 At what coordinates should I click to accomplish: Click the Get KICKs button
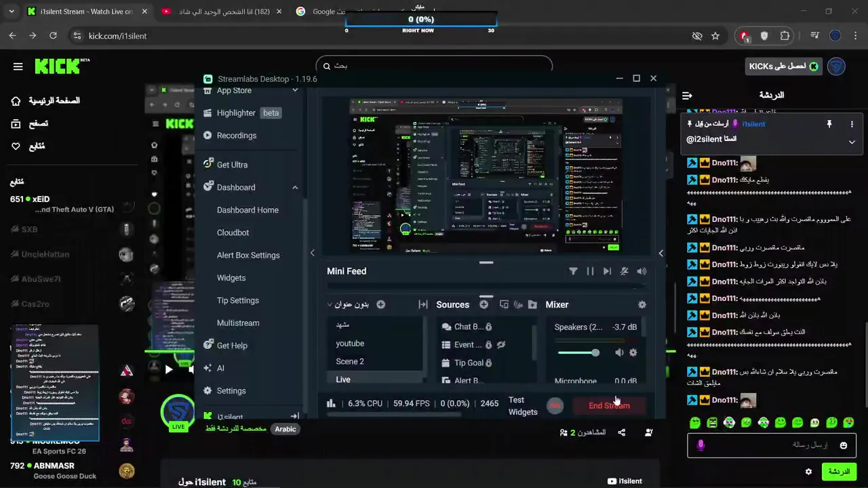pos(783,66)
